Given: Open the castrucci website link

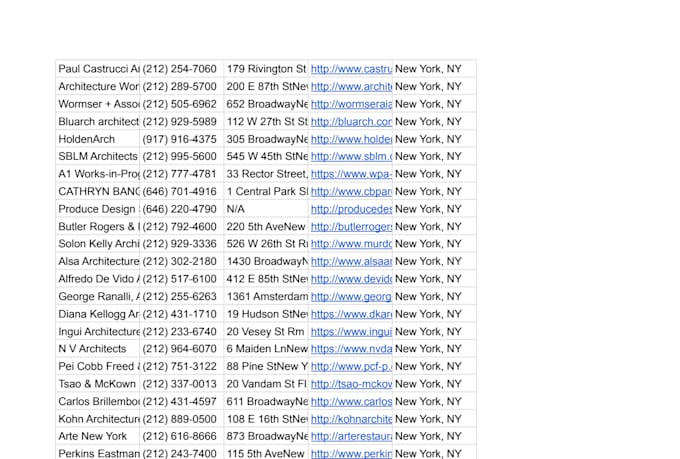Looking at the screenshot, I should [351, 69].
